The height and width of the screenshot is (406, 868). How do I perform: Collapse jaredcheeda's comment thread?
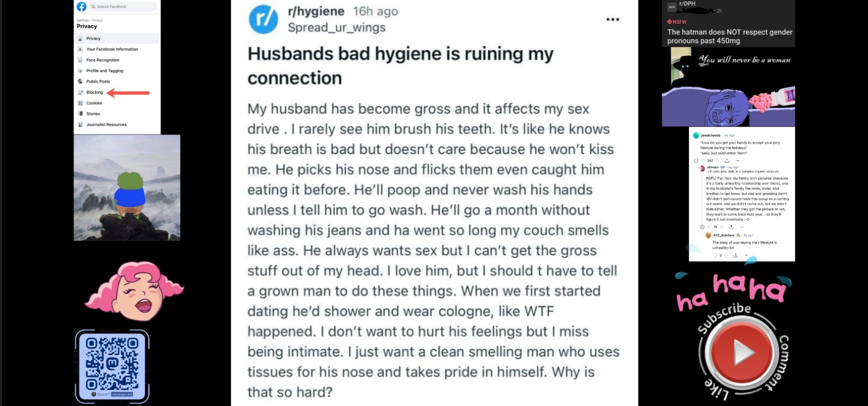pyautogui.click(x=696, y=161)
